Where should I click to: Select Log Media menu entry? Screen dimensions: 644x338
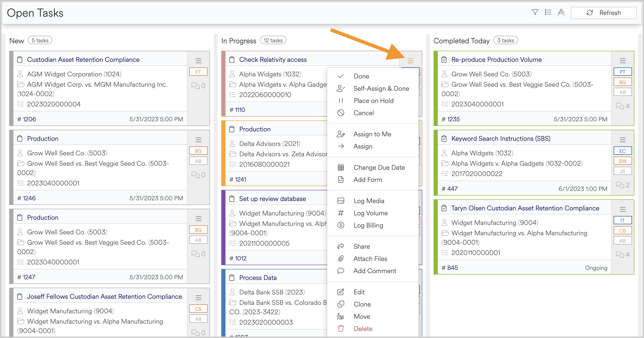373,201
